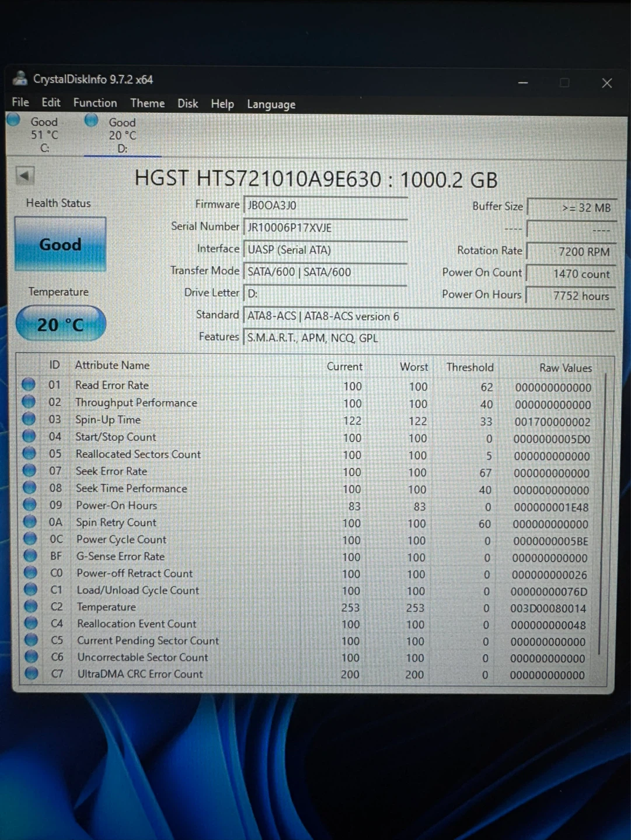Select raw value 001700000002
This screenshot has width=631, height=840.
[553, 422]
